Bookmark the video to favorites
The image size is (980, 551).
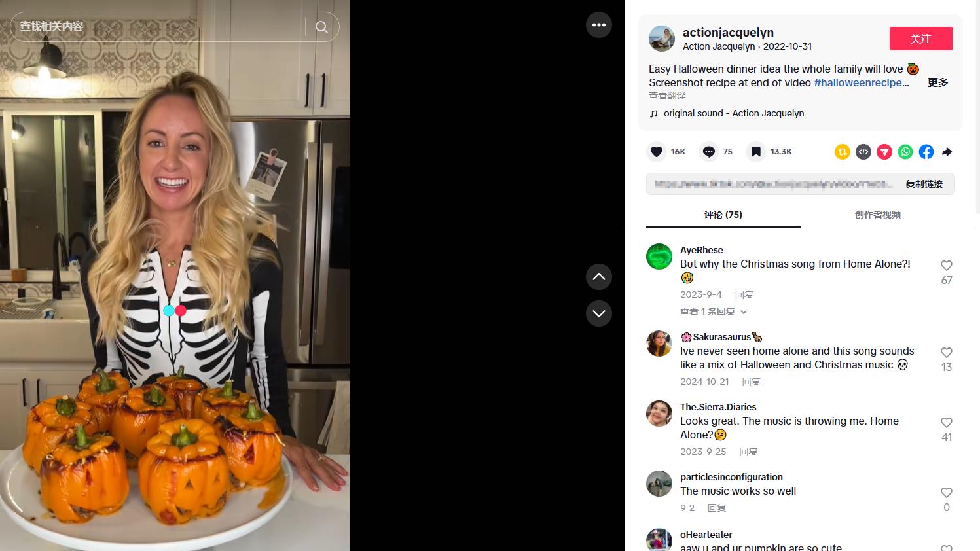pyautogui.click(x=756, y=152)
